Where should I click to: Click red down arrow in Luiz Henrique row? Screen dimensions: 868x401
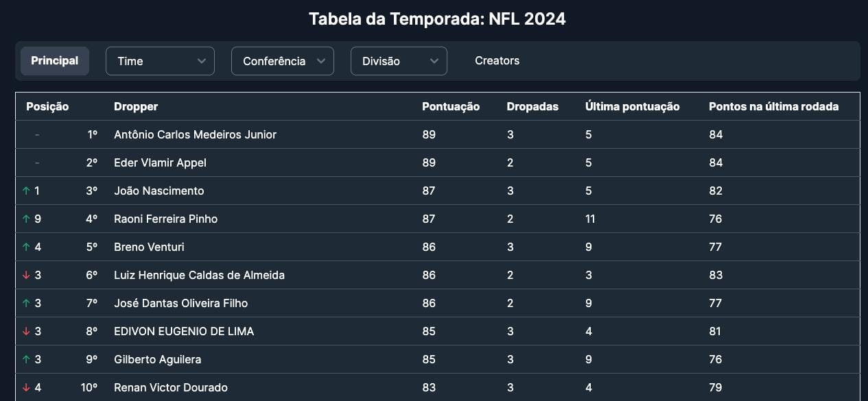(x=26, y=276)
